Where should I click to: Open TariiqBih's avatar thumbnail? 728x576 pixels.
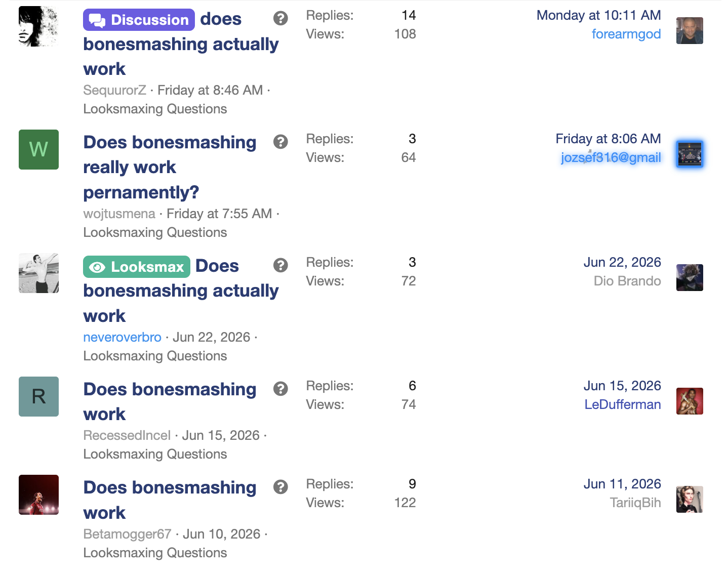point(690,500)
